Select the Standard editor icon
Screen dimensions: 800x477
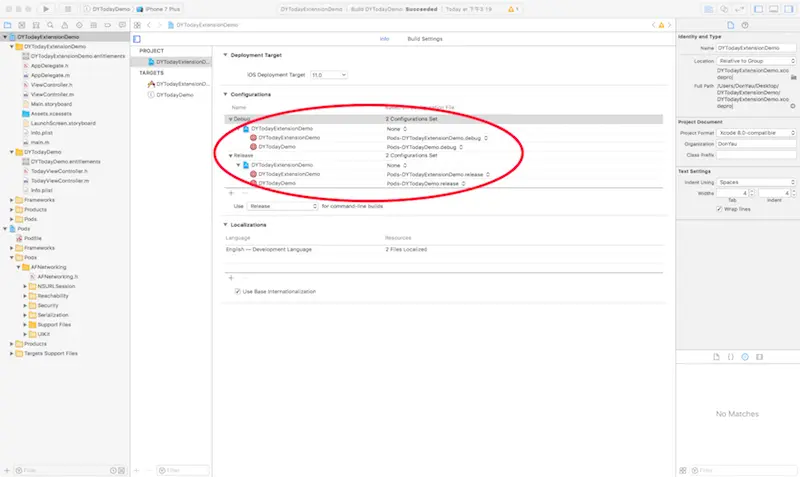709,9
